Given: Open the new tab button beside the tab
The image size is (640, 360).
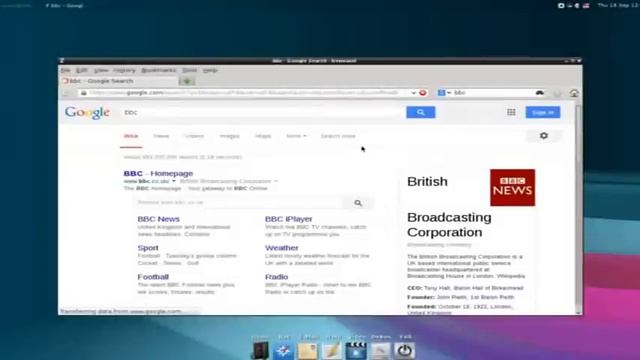Looking at the screenshot, I should (187, 81).
